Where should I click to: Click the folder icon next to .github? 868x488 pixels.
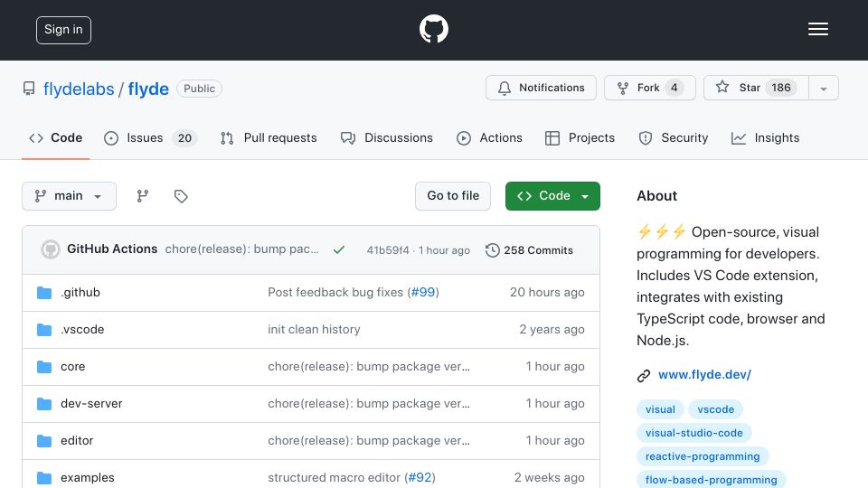44,293
